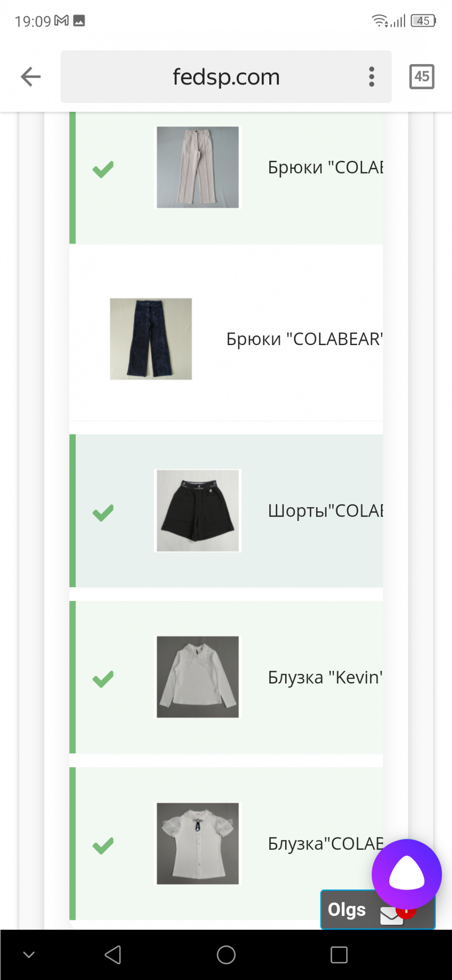The height and width of the screenshot is (980, 452).
Task: Toggle checkmark for white short-sleeve Блузка item
Action: 103,846
